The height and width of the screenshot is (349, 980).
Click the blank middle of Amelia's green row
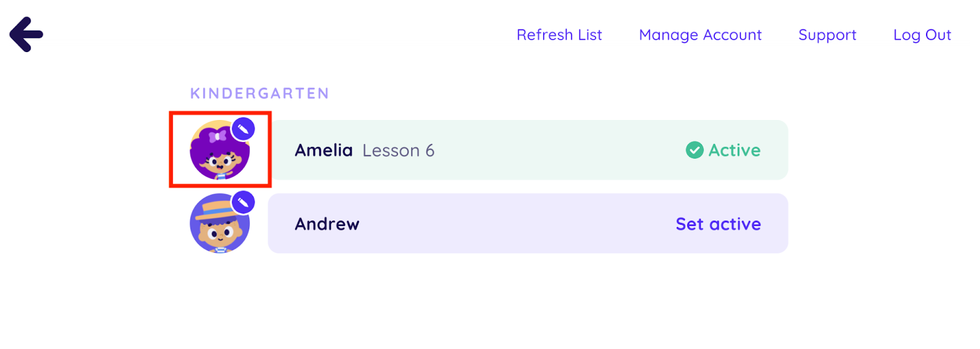551,150
